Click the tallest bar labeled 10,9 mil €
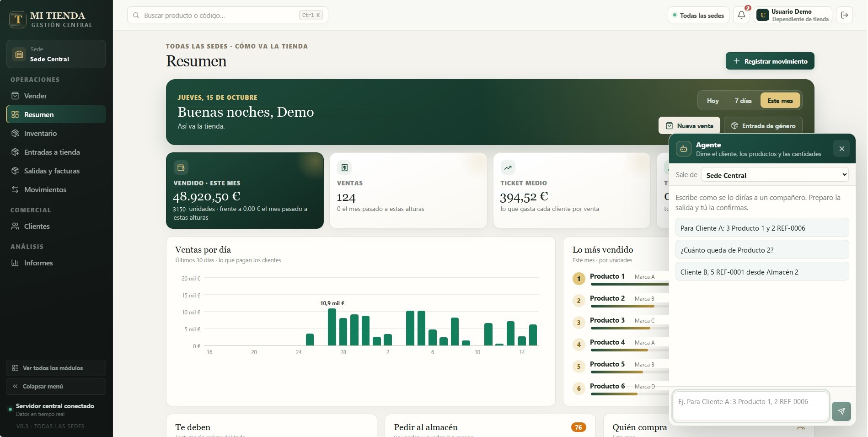Screen dimensions: 868x437 coord(332,327)
